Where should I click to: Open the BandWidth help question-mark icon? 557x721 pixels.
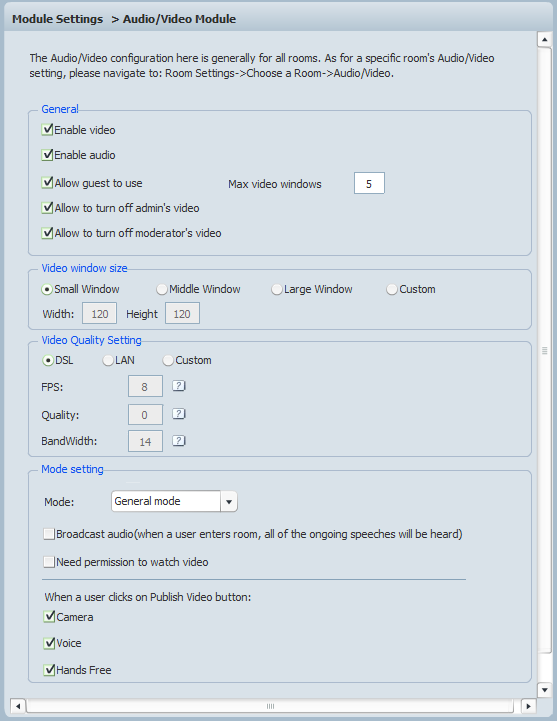pos(178,441)
